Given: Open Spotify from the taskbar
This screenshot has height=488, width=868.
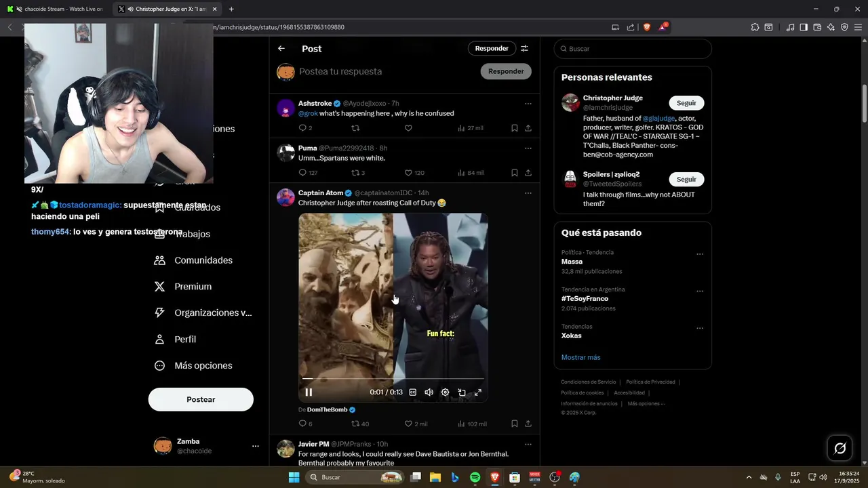Looking at the screenshot, I should (475, 477).
